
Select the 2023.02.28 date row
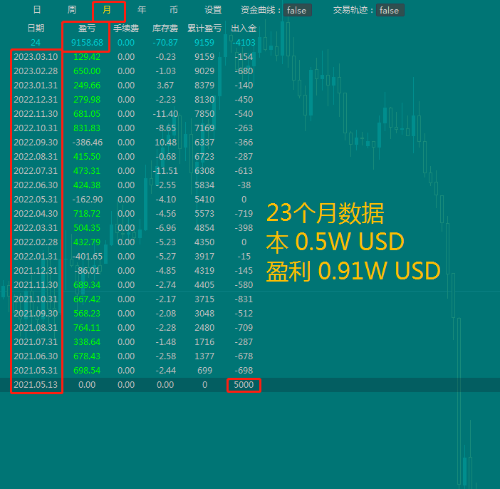click(36, 71)
